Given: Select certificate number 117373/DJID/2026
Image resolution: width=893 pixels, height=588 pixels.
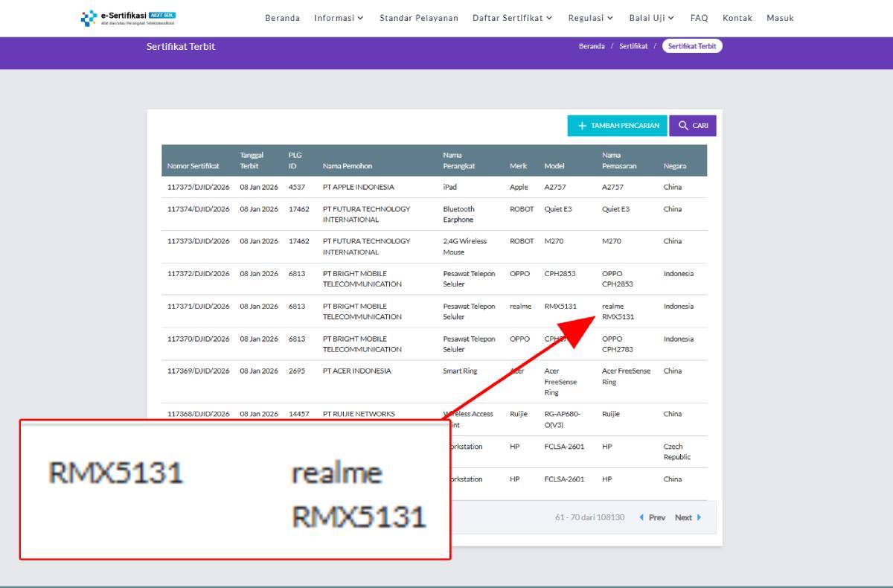Looking at the screenshot, I should pos(199,241).
